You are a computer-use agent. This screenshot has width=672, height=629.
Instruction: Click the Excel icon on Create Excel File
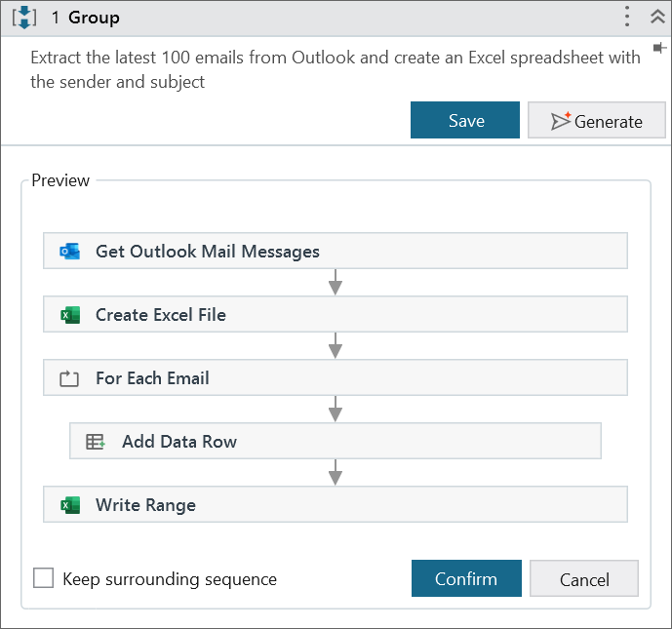pos(70,315)
